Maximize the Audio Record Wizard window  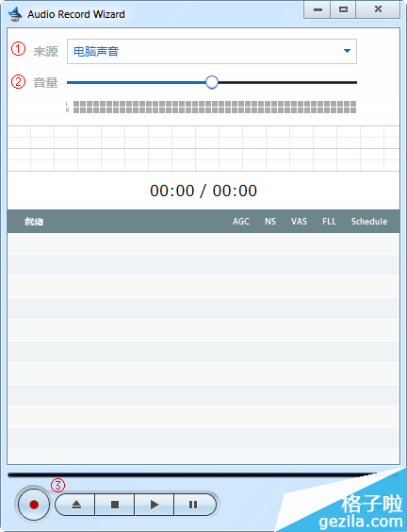343,9
